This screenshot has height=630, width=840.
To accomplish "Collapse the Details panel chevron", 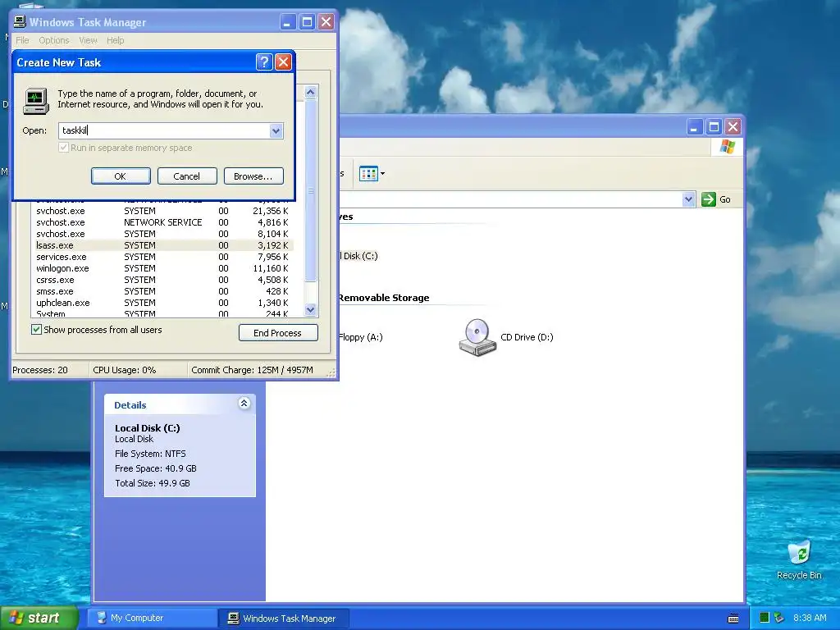I will [x=244, y=404].
